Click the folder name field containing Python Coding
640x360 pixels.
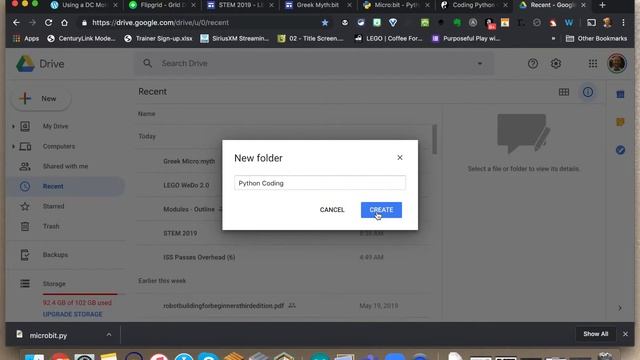click(320, 183)
